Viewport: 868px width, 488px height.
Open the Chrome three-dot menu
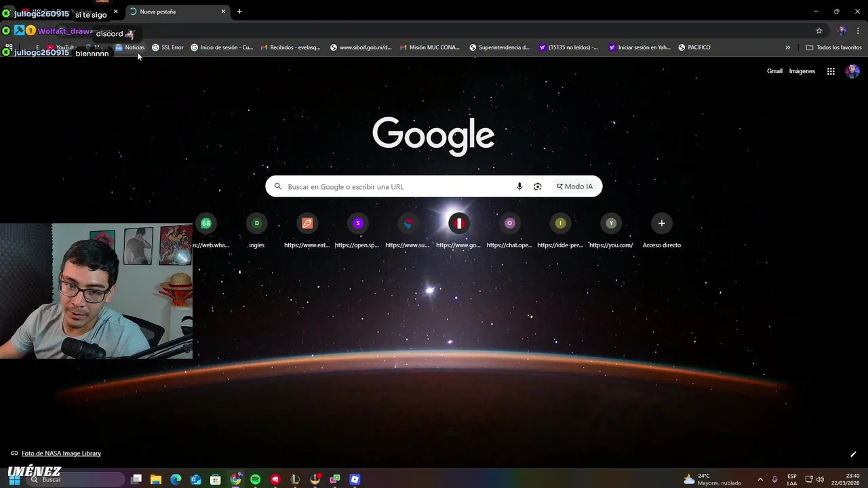click(x=858, y=30)
